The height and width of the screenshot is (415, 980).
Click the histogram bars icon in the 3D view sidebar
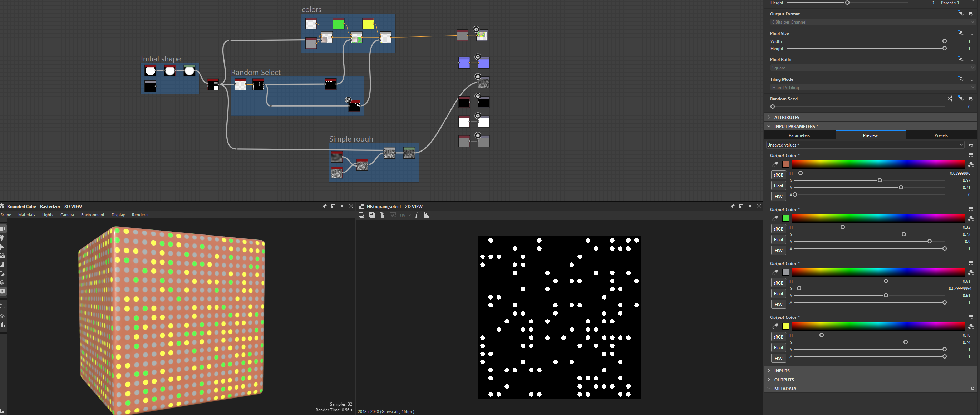coord(3,325)
